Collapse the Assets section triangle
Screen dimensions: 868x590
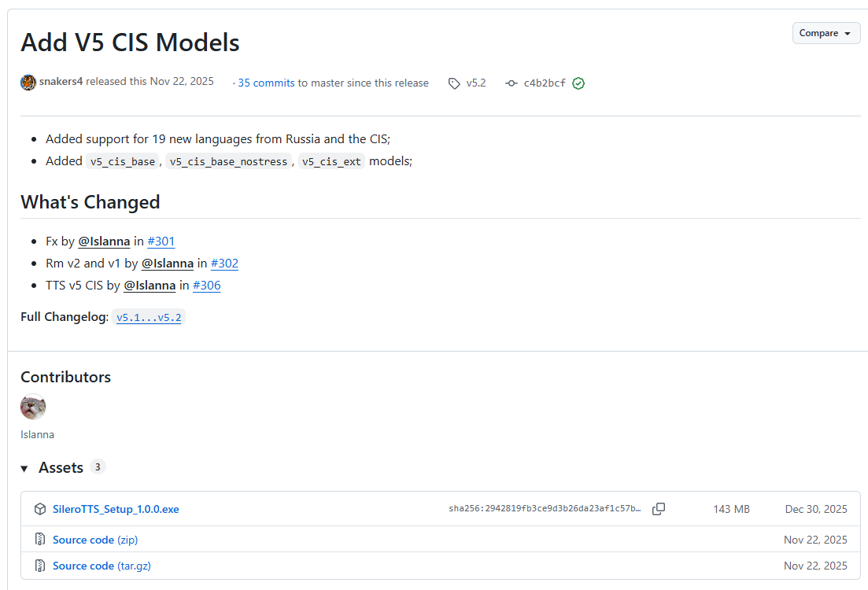pos(24,469)
